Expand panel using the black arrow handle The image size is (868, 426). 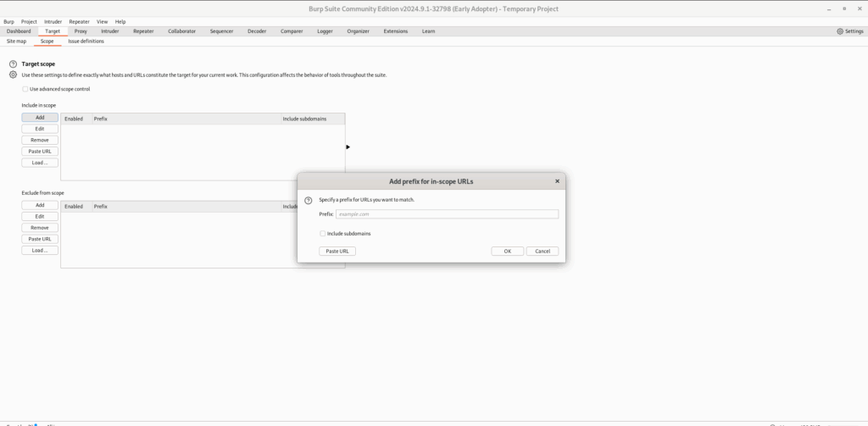(x=348, y=147)
